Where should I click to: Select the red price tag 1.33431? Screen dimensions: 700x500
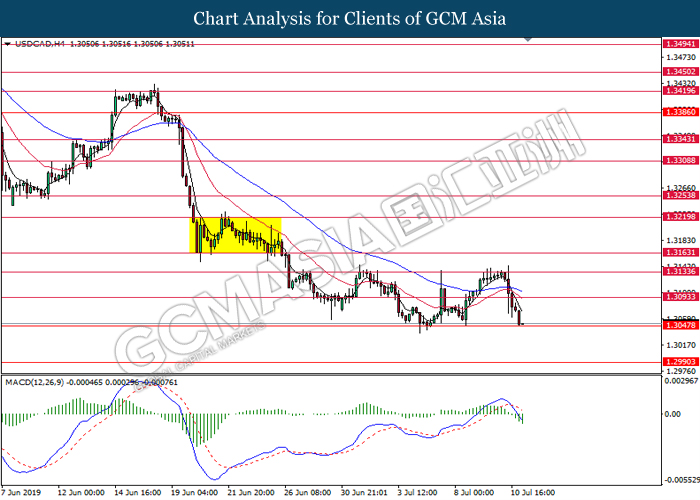[681, 139]
